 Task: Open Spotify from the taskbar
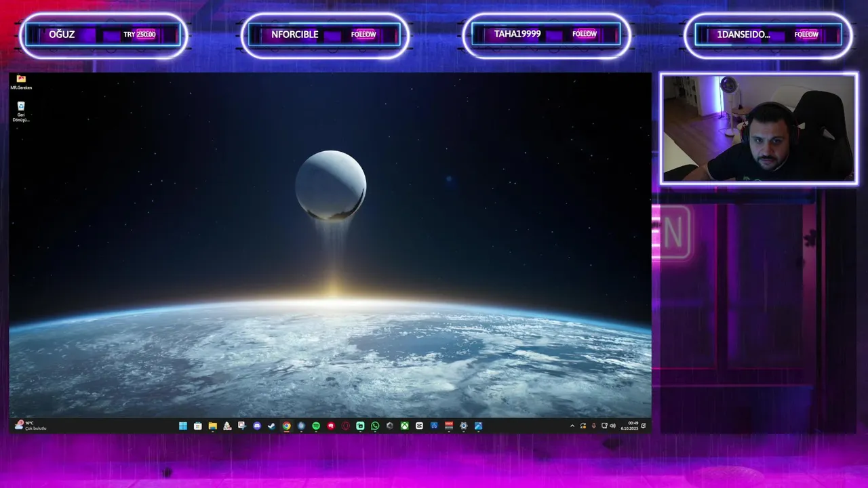316,426
